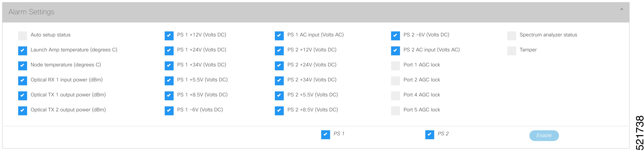
Task: Enable Port 1 AGC lock alarm
Action: click(x=395, y=66)
